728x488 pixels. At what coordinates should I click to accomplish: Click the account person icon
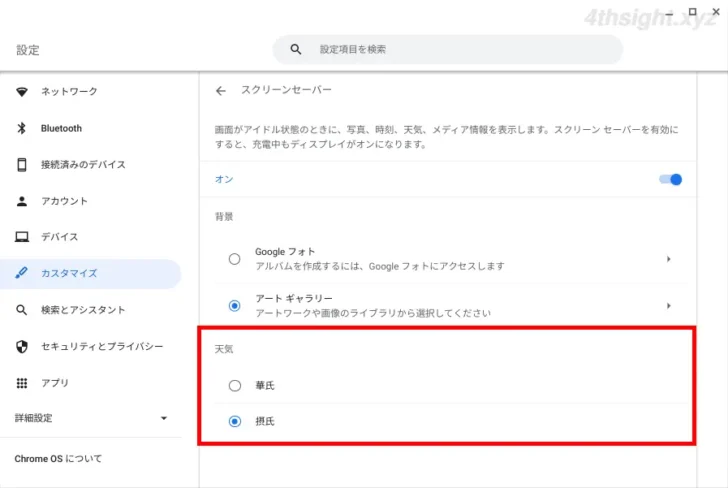(22, 201)
